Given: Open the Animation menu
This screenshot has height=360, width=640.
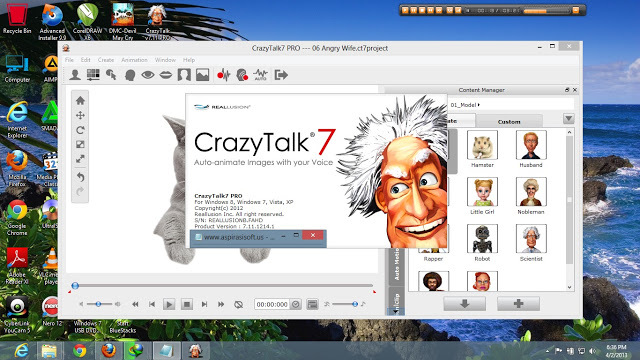Looking at the screenshot, I should tap(134, 60).
